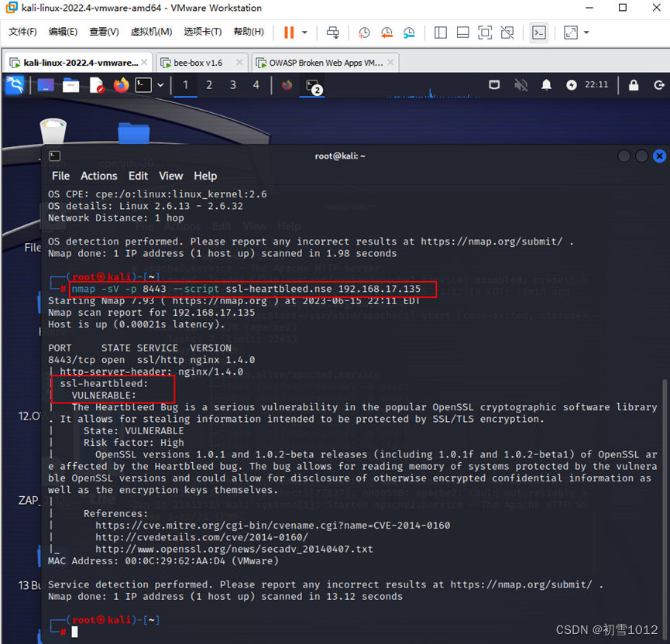670x644 pixels.
Task: Launch the terminal emulator from the panel
Action: pyautogui.click(x=143, y=85)
